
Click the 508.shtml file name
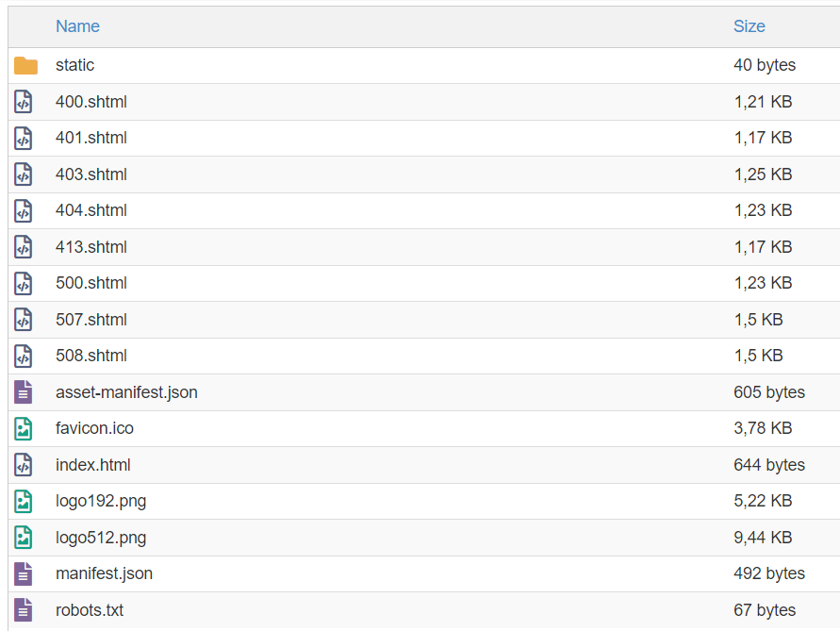click(91, 356)
